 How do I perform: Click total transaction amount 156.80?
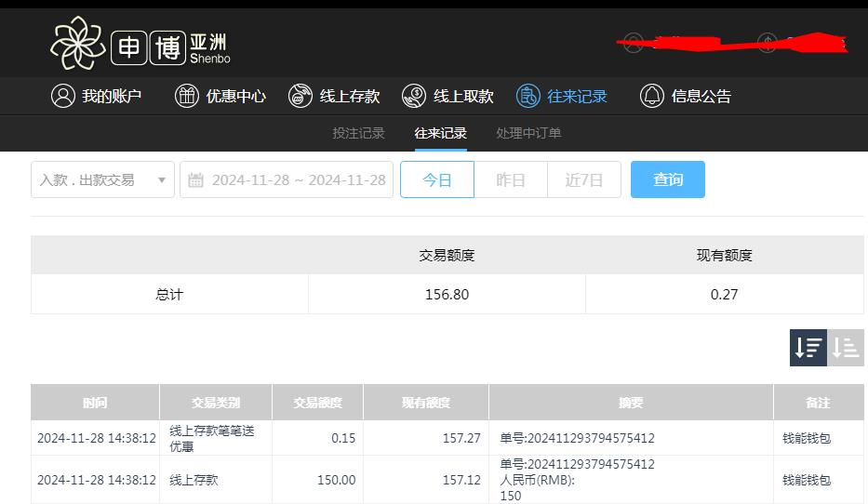[x=447, y=295]
